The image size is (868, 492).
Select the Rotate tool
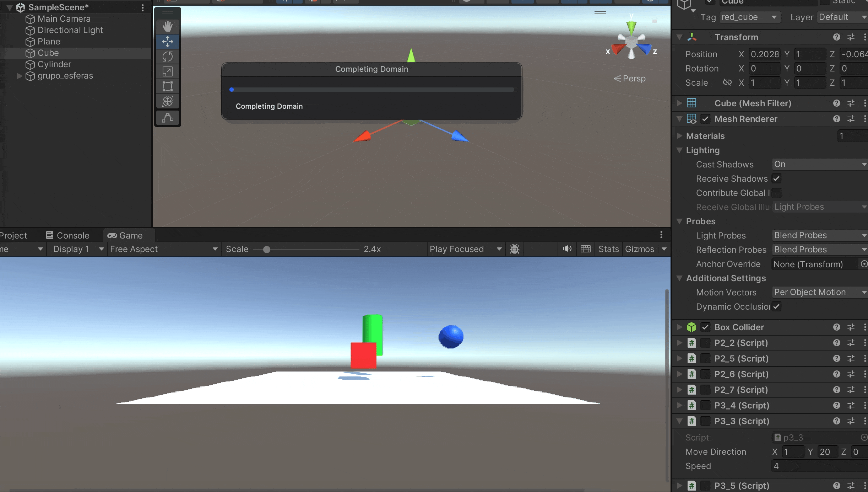167,57
